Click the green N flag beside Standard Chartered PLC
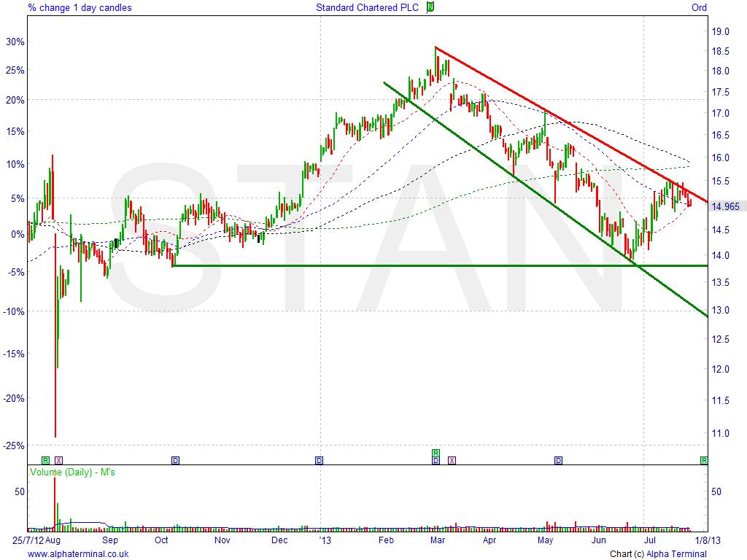The width and height of the screenshot is (747, 560). click(x=430, y=8)
